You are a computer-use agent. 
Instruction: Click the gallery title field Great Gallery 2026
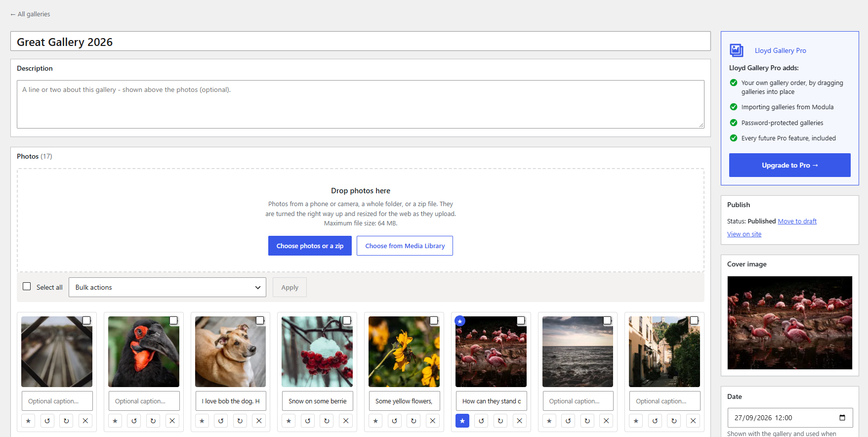(361, 42)
